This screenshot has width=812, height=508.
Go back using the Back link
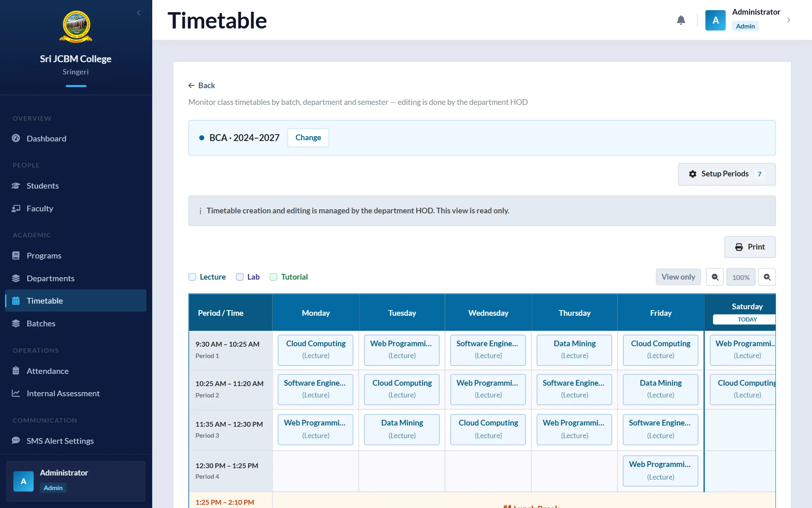pos(202,85)
